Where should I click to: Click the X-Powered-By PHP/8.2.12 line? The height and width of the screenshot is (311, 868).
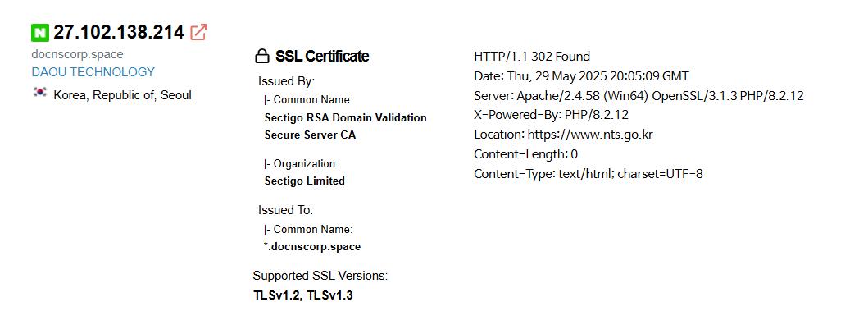tap(552, 115)
